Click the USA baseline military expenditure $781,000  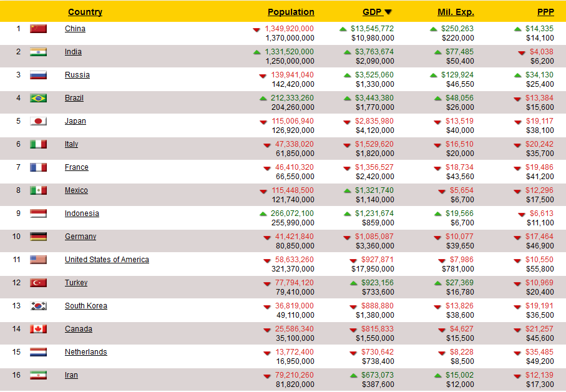pos(458,269)
